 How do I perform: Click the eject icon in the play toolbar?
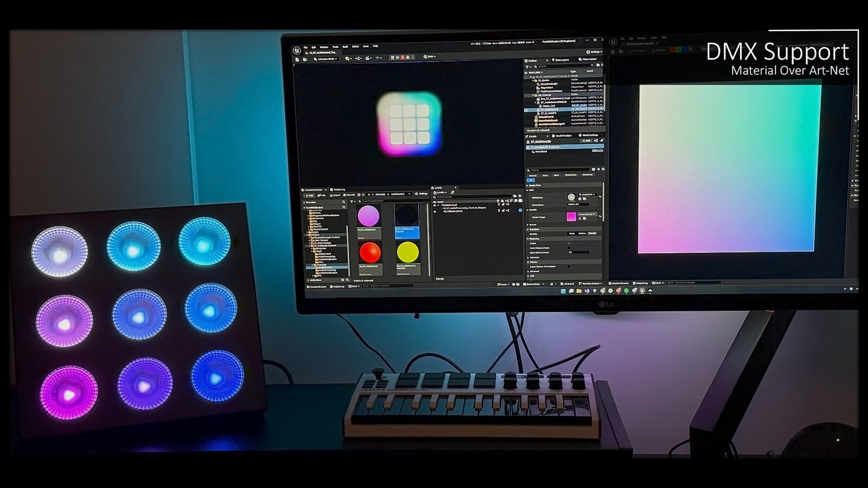coord(408,57)
